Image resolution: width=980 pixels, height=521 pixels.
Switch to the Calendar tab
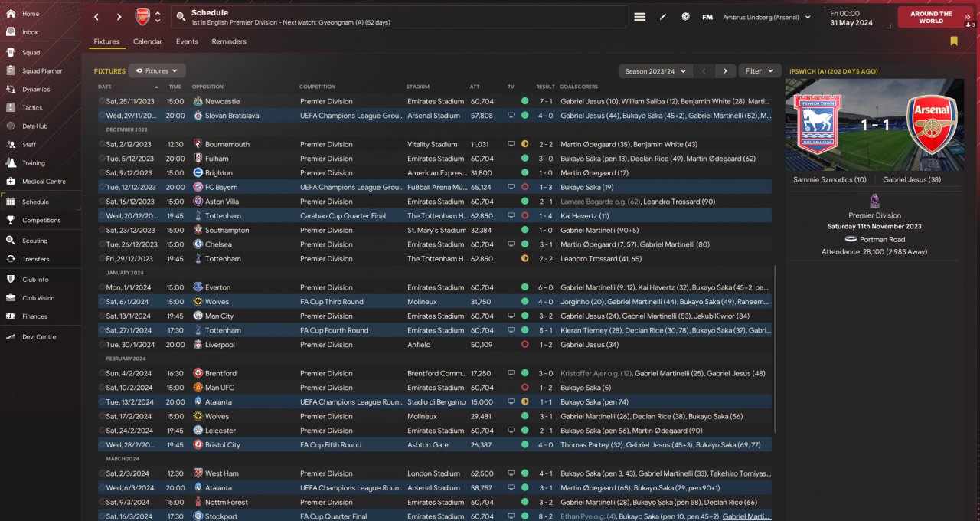click(x=147, y=41)
